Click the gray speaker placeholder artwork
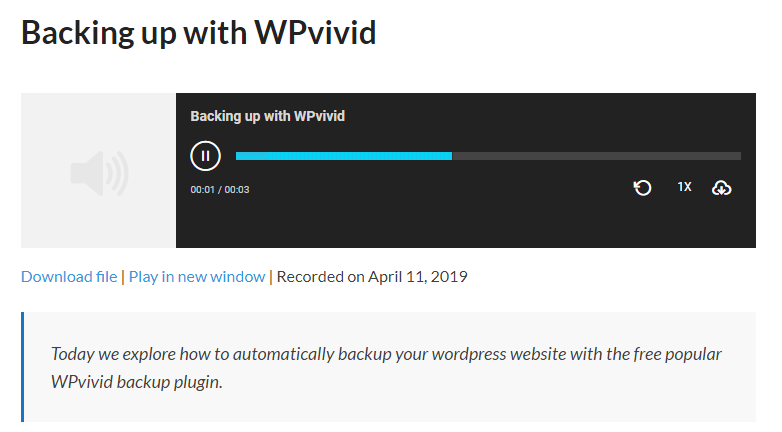This screenshot has width=782, height=432. 98,171
